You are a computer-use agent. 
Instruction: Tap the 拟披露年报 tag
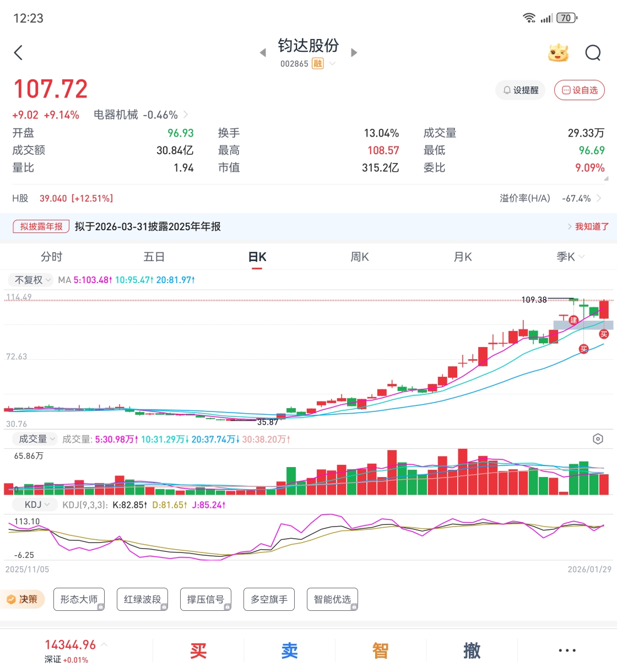[x=41, y=226]
